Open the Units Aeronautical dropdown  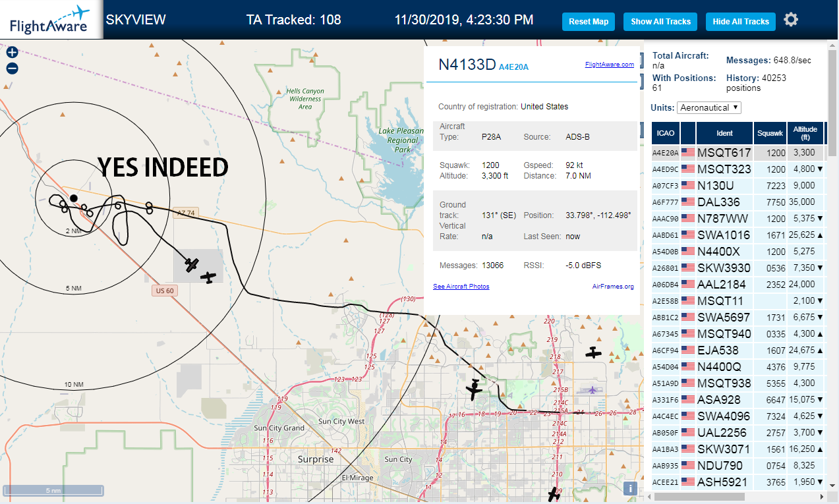[709, 107]
